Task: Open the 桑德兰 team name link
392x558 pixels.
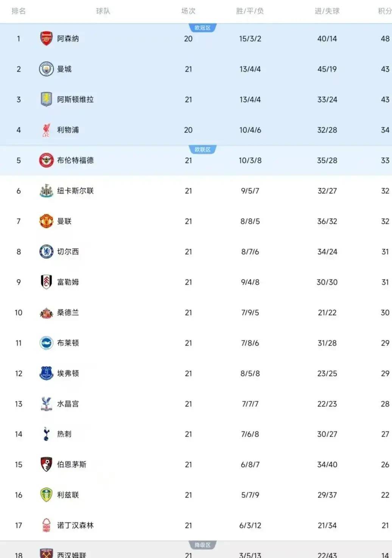Action: pyautogui.click(x=68, y=313)
